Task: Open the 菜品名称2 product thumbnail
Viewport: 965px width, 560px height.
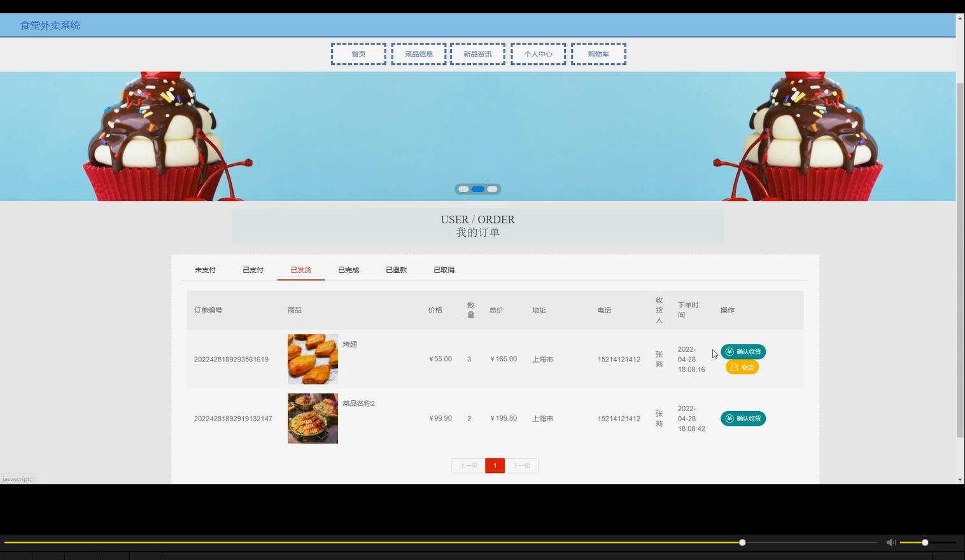Action: [x=313, y=418]
